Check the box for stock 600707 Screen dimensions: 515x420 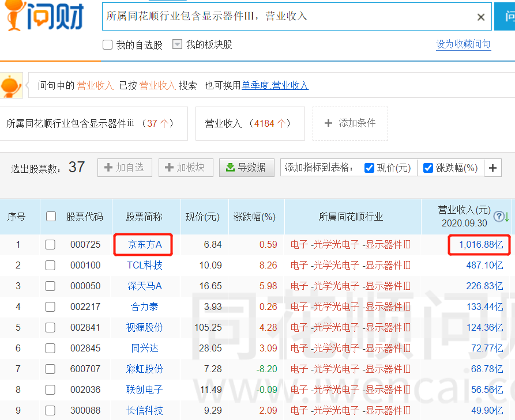[x=50, y=369]
